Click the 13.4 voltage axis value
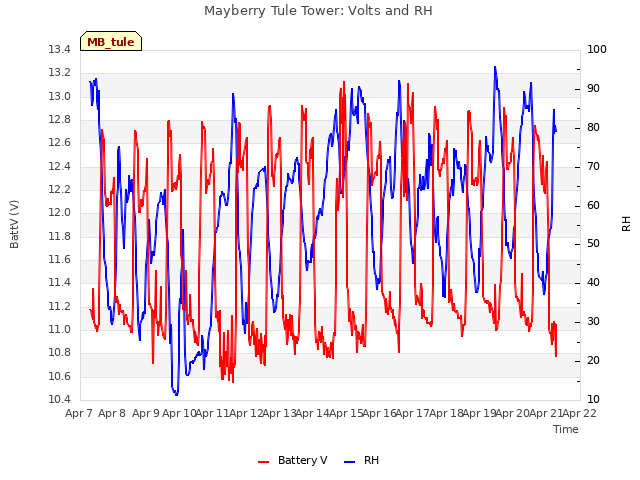Viewport: 640px width, 480px height. (60, 50)
